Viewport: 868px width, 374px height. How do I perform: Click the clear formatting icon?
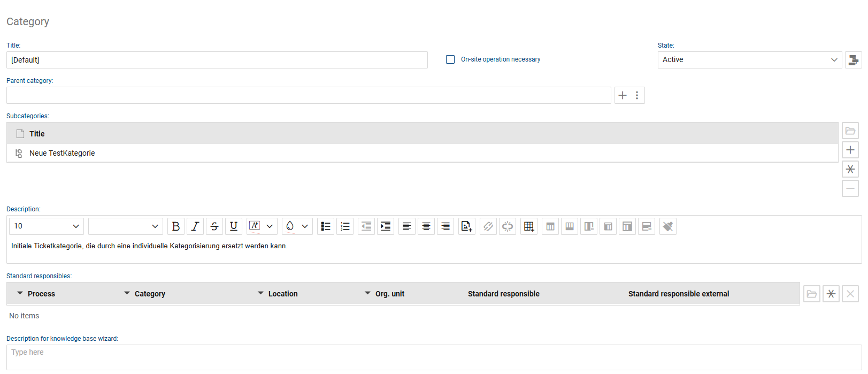[x=668, y=226]
